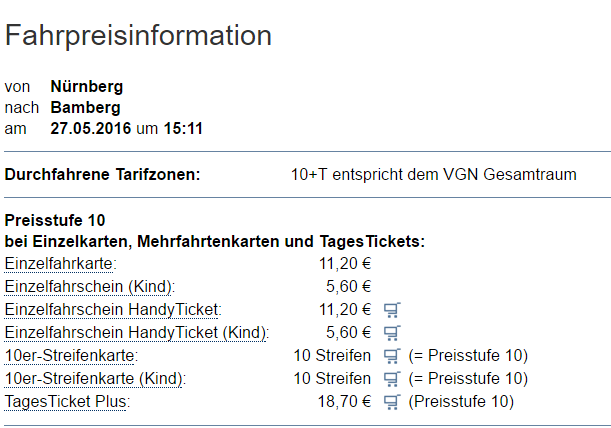611x428 pixels.
Task: Click cart icon for Einzelfahrschein HandyTicket (Kind)
Action: 392,333
